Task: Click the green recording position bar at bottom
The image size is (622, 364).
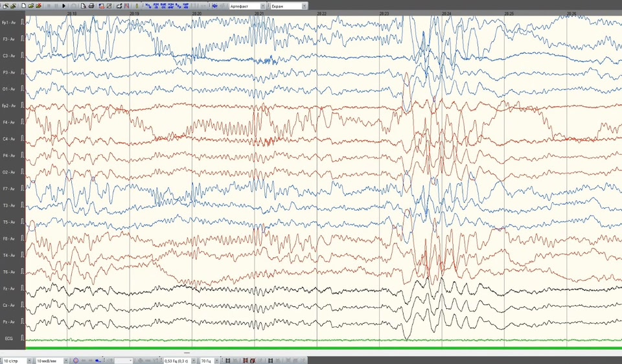Action: pos(324,348)
